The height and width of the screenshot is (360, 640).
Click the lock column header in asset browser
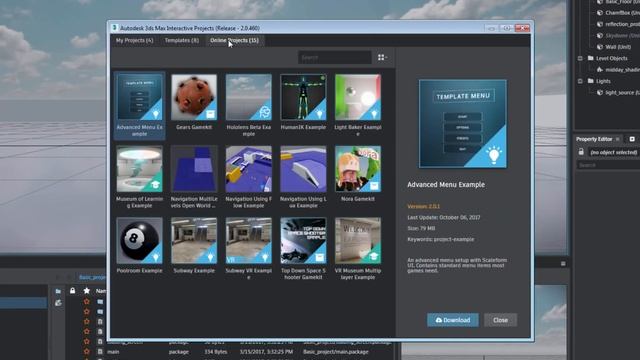[x=72, y=291]
